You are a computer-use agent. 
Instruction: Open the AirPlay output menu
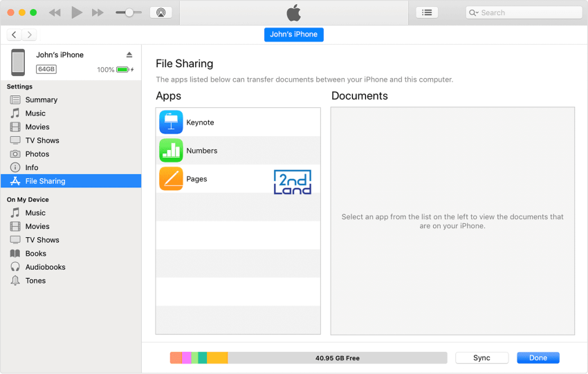161,12
